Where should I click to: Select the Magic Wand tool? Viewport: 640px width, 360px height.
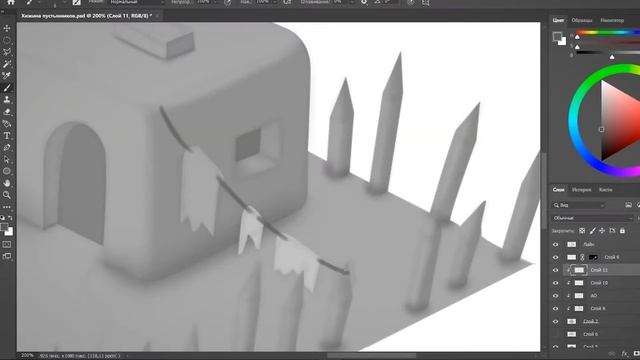coord(7,64)
